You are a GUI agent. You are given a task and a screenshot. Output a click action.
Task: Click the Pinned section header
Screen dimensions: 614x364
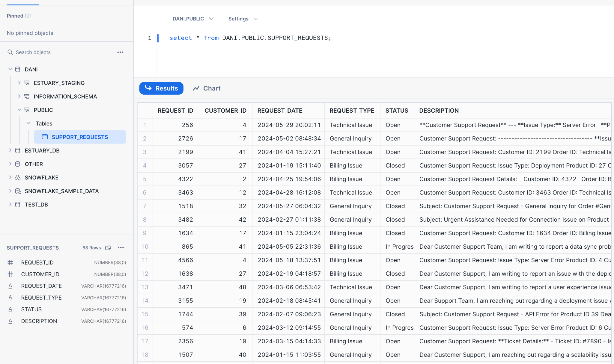[x=19, y=16]
